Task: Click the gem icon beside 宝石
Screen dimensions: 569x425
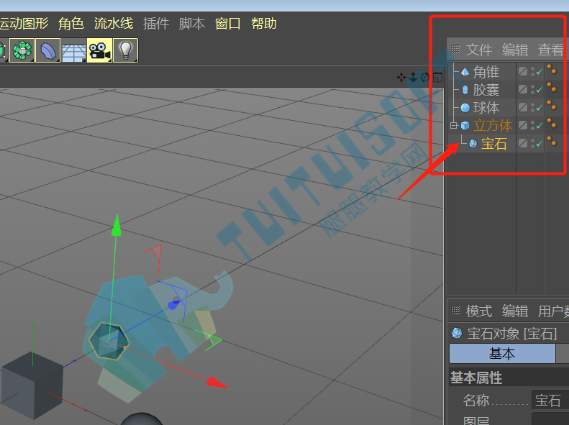Action: pyautogui.click(x=473, y=144)
